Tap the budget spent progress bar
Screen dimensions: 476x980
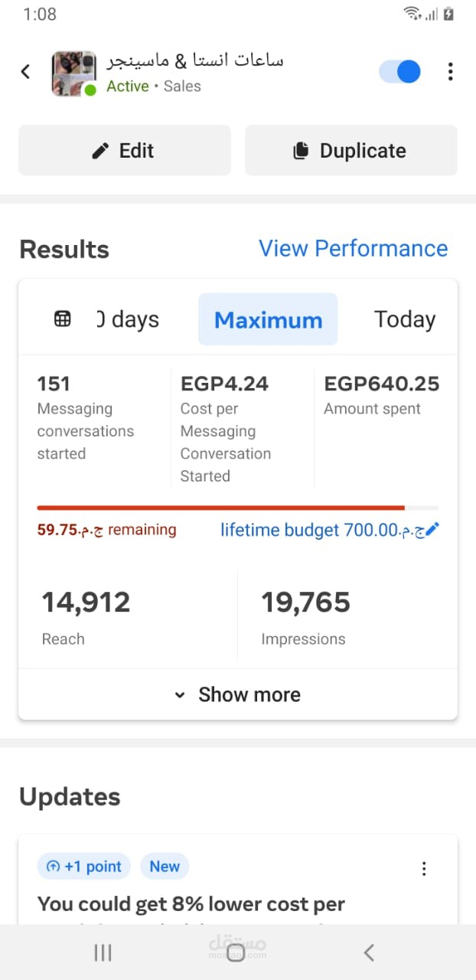[237, 508]
